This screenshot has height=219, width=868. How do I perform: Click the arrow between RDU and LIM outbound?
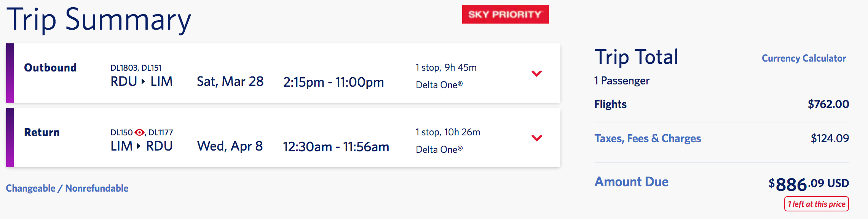click(x=143, y=81)
